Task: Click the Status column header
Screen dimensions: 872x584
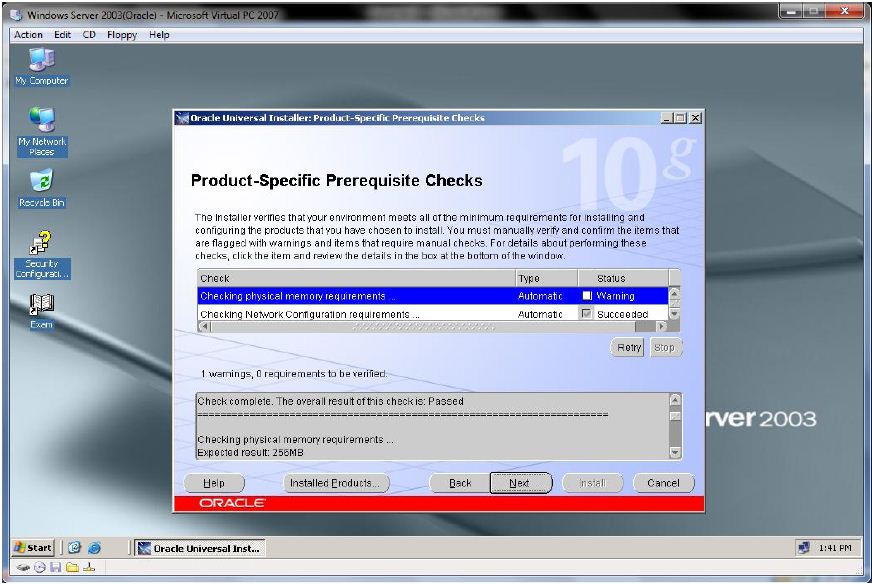Action: [623, 278]
